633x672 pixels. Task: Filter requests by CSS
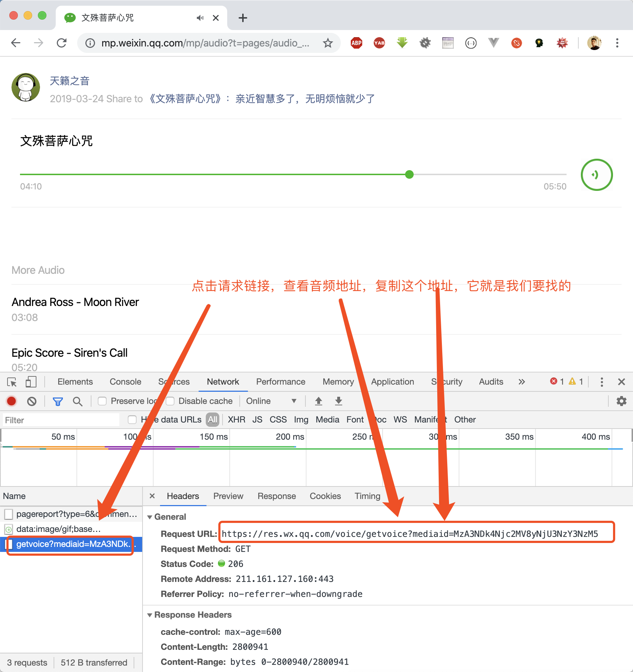pos(278,420)
